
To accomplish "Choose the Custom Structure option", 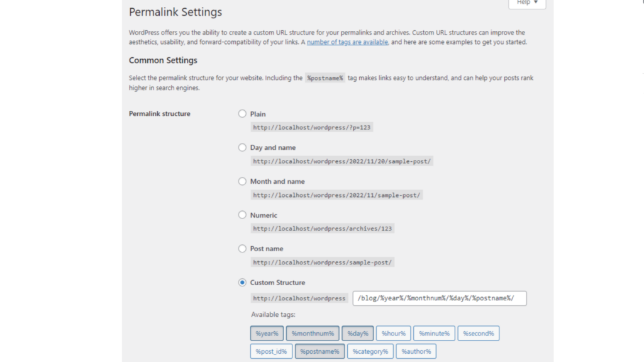I will [x=242, y=283].
